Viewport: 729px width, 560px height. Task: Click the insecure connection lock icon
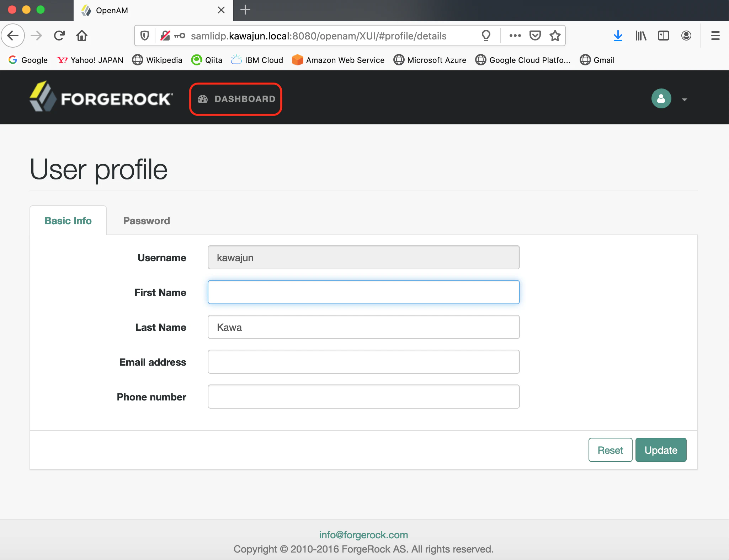click(165, 36)
